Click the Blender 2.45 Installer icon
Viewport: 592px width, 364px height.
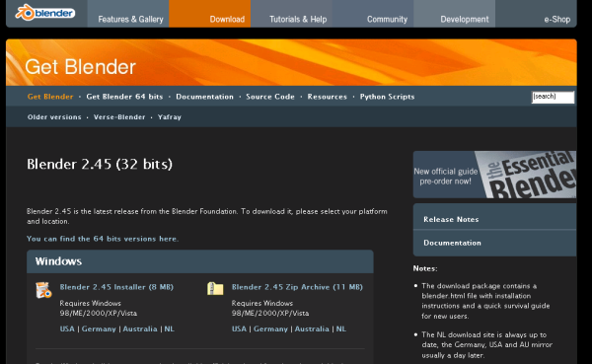[x=43, y=290]
